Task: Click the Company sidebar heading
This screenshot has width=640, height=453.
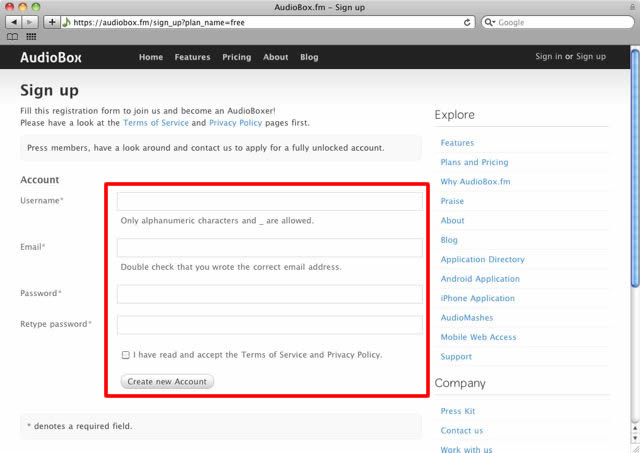Action: [x=460, y=383]
